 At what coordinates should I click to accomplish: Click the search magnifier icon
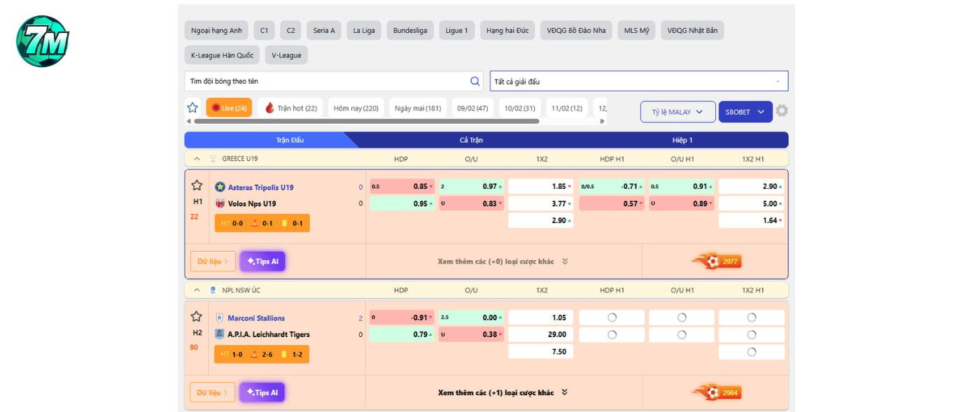[x=475, y=81]
